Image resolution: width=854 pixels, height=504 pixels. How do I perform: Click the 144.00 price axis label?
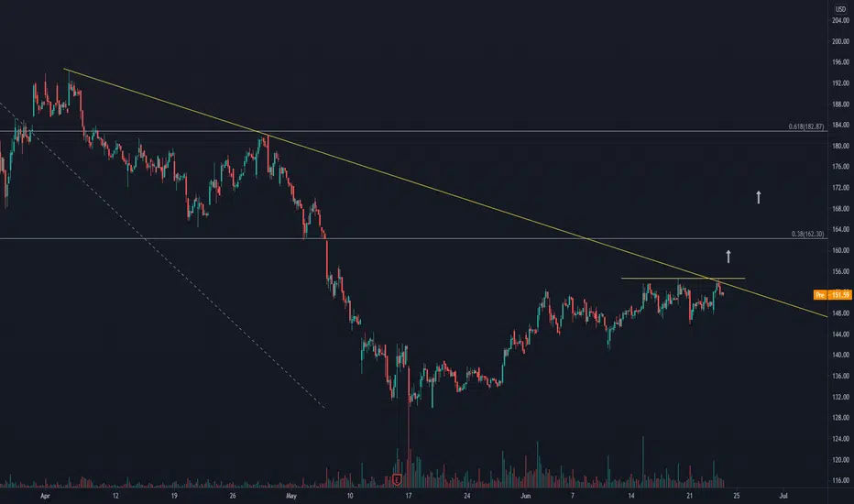(840, 334)
